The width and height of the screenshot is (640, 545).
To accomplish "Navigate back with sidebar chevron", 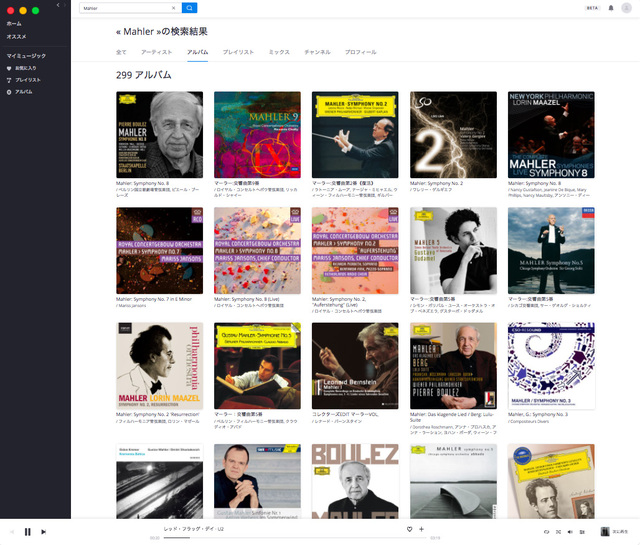I will (x=58, y=6).
